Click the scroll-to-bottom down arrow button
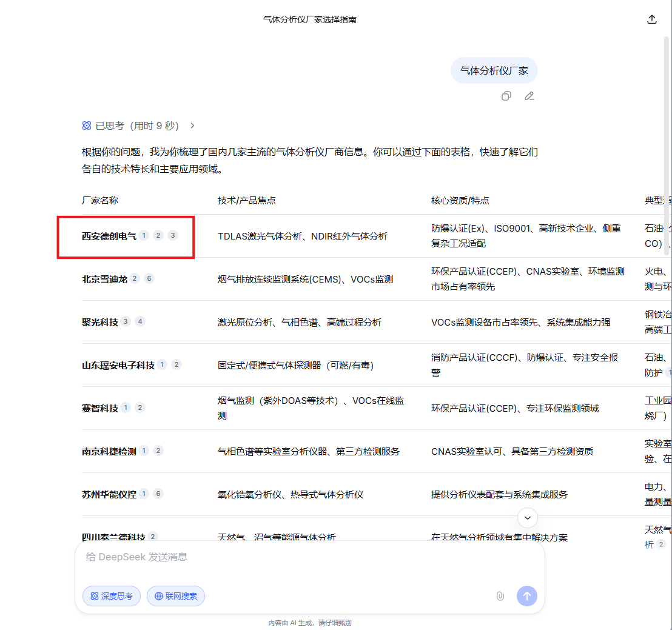 click(528, 518)
